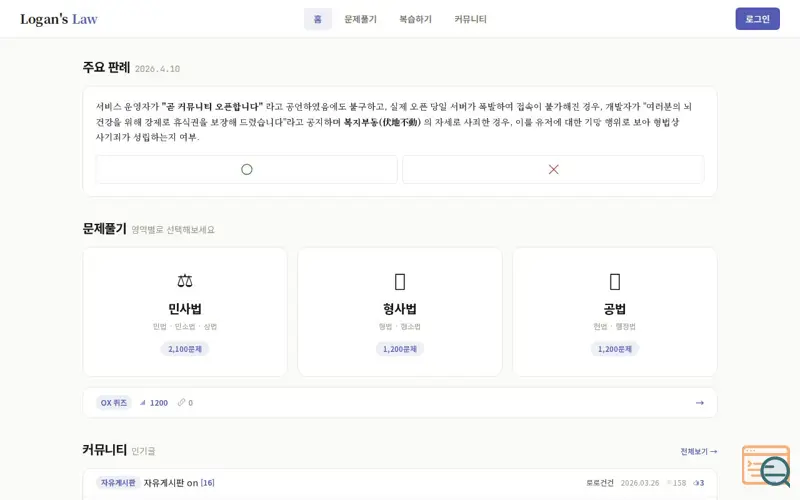Click the 로그인 button
The width and height of the screenshot is (800, 500).
[x=757, y=19]
